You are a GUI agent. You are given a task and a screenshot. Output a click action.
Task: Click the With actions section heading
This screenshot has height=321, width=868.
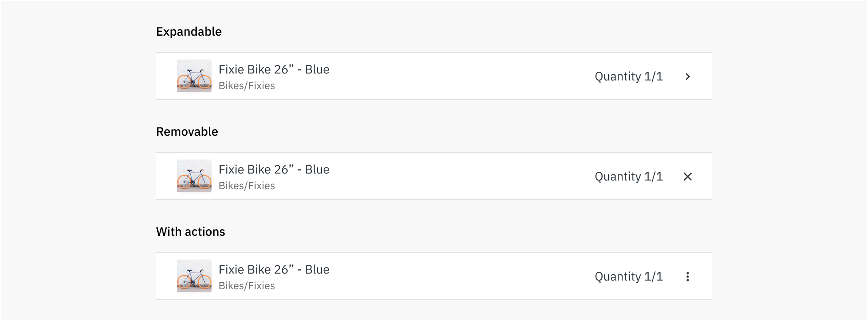coord(191,232)
